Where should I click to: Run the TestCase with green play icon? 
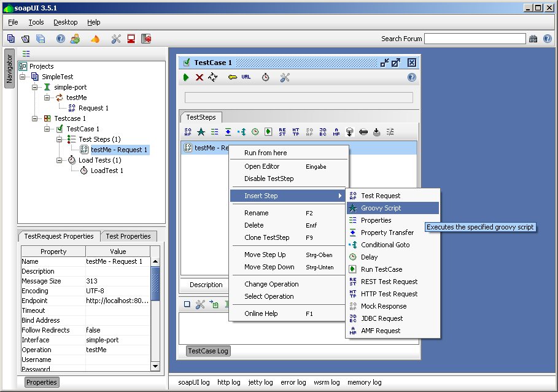click(186, 77)
